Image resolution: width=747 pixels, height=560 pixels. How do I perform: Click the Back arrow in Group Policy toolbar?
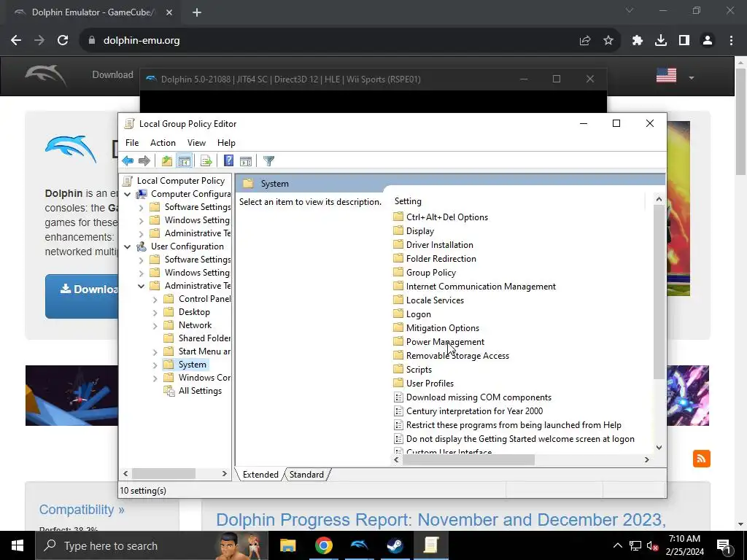(128, 161)
